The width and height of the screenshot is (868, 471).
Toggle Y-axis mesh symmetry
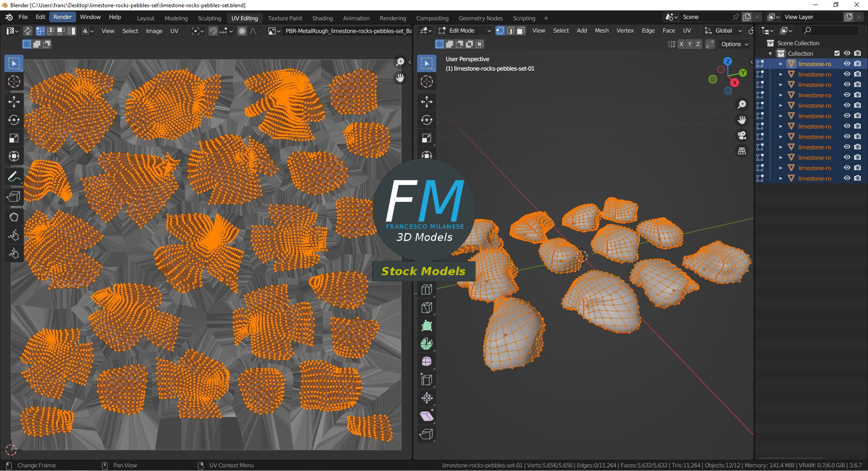pyautogui.click(x=690, y=44)
